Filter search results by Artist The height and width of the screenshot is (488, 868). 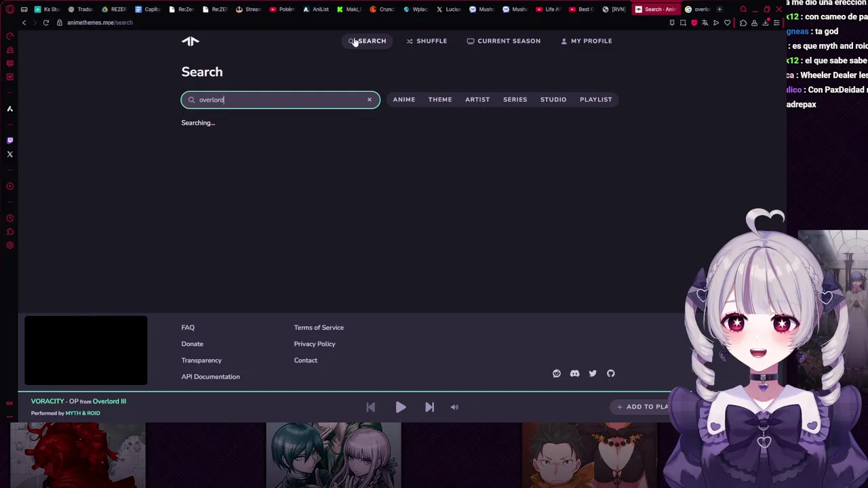point(477,100)
